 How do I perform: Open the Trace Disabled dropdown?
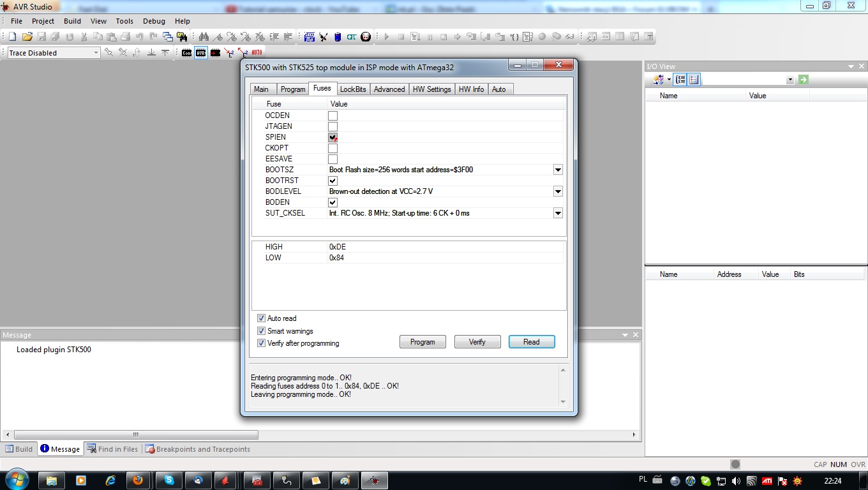[x=96, y=53]
